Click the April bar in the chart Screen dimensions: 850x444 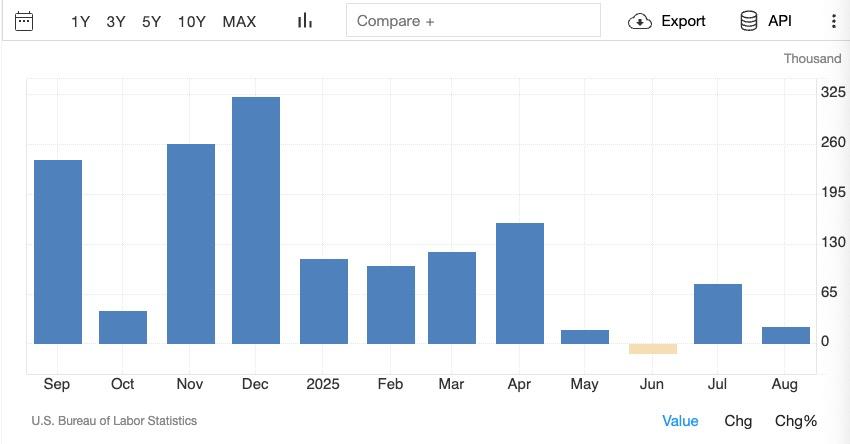coord(520,283)
